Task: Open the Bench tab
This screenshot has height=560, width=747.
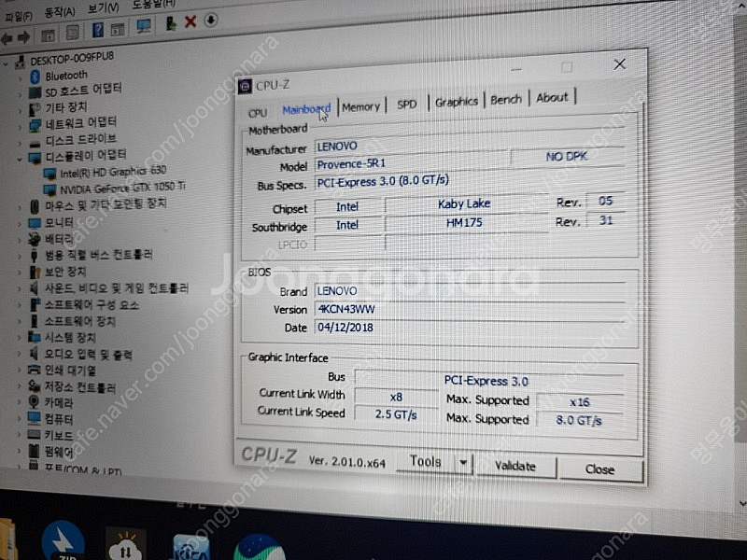Action: [x=505, y=100]
